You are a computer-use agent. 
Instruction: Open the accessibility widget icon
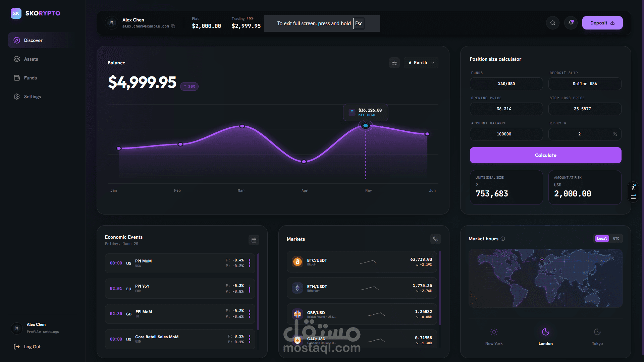pos(633,187)
